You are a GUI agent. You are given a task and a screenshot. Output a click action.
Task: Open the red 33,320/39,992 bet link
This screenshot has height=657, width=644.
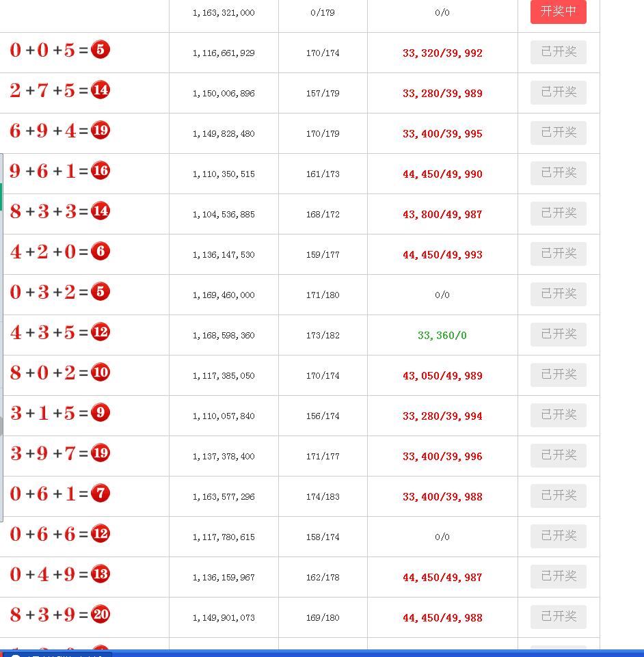pos(442,53)
